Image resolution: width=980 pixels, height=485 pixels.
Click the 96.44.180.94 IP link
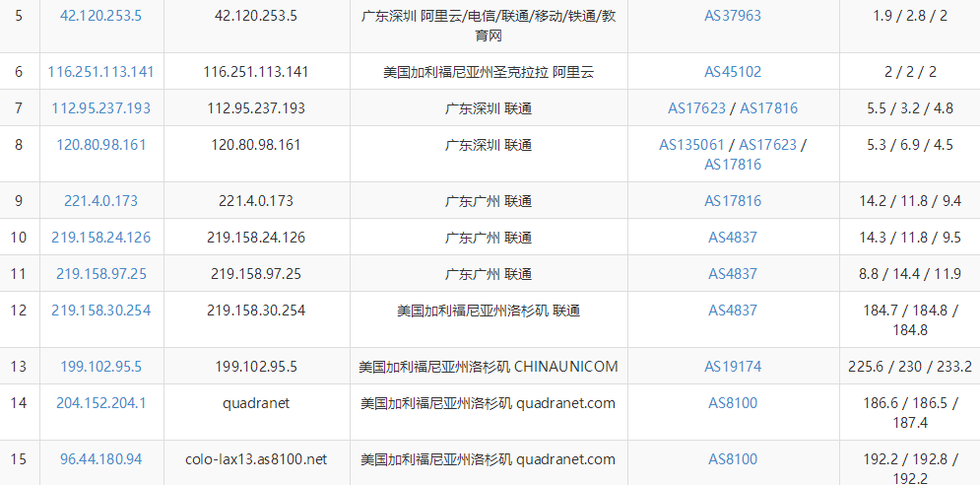[x=100, y=459]
